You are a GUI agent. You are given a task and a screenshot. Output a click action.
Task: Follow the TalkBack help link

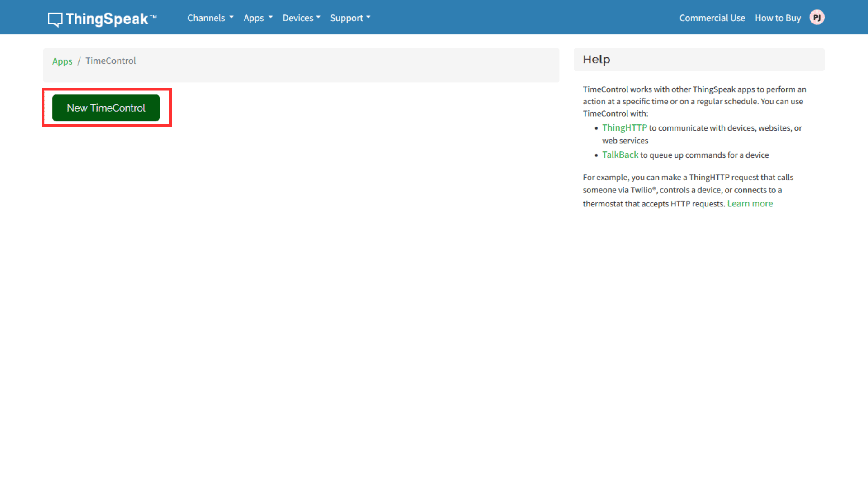(620, 155)
